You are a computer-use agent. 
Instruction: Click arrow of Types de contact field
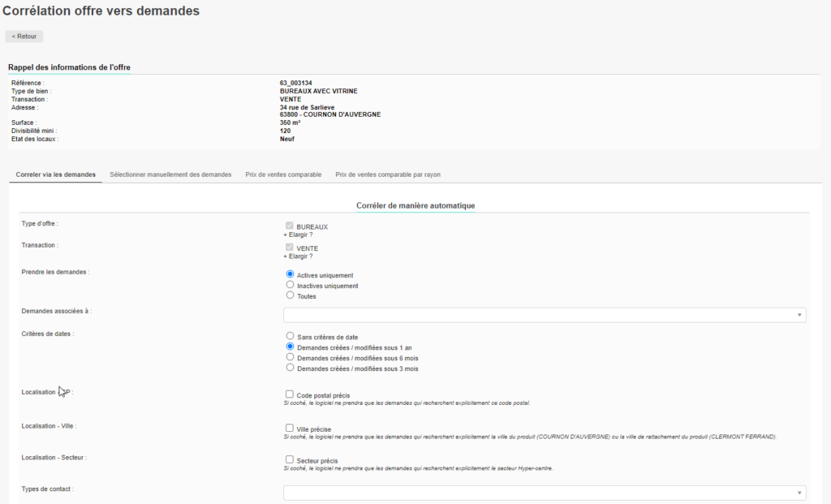(799, 493)
